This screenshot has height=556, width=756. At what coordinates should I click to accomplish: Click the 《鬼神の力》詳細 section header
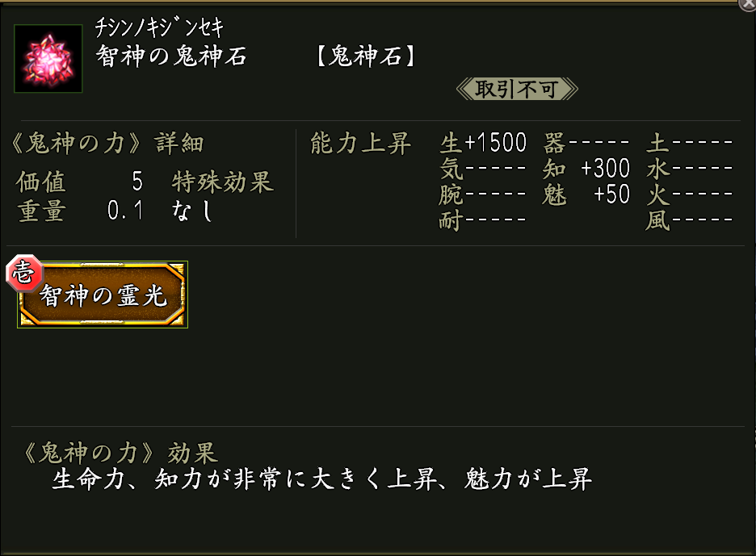[108, 144]
